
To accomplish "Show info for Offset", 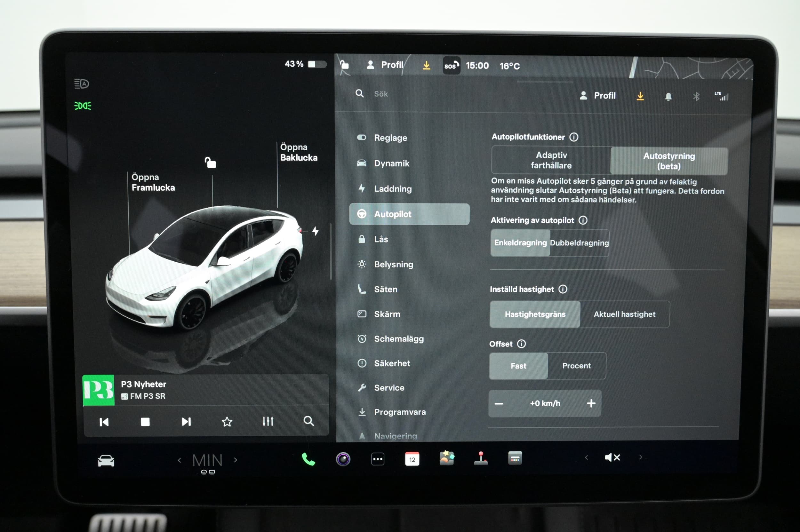I will click(521, 344).
